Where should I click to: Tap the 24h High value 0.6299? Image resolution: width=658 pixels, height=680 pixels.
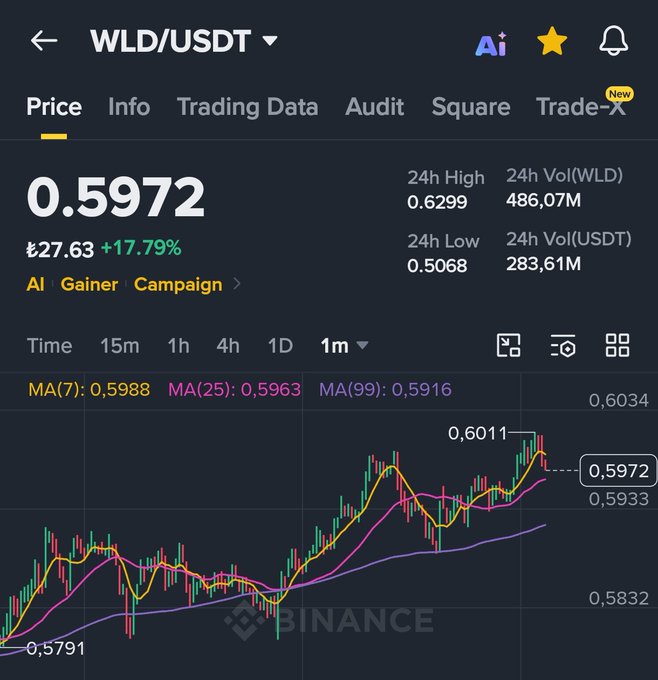pyautogui.click(x=437, y=202)
